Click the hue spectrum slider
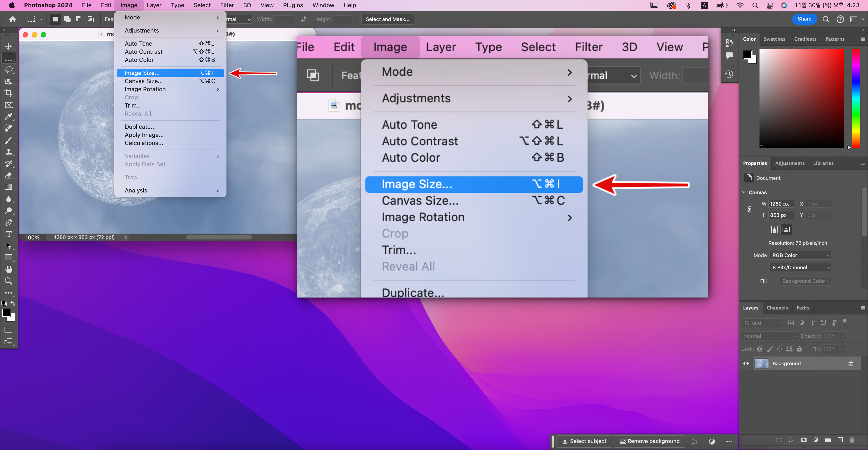 tap(856, 98)
